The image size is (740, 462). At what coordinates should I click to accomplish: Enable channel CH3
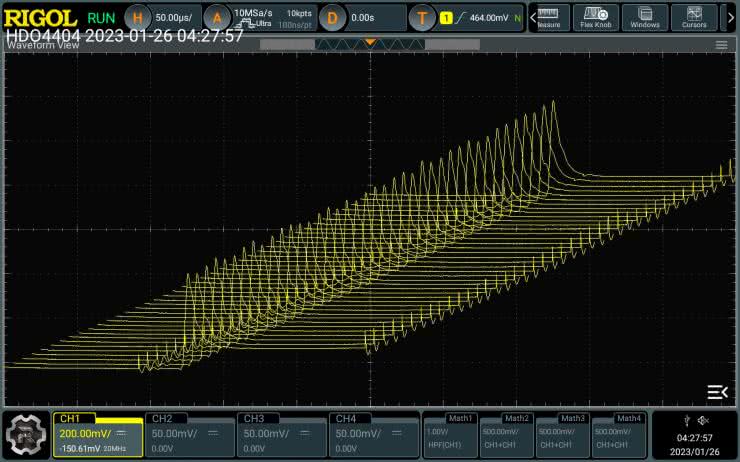point(281,435)
